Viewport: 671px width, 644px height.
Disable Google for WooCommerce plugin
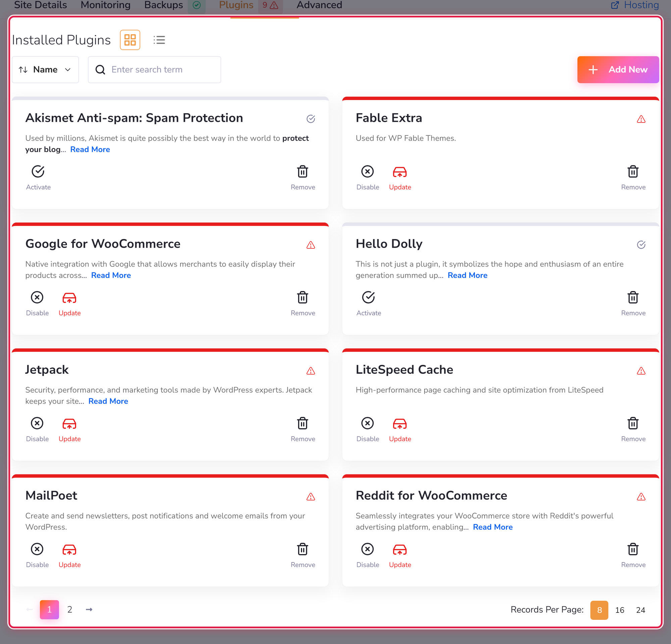(37, 304)
